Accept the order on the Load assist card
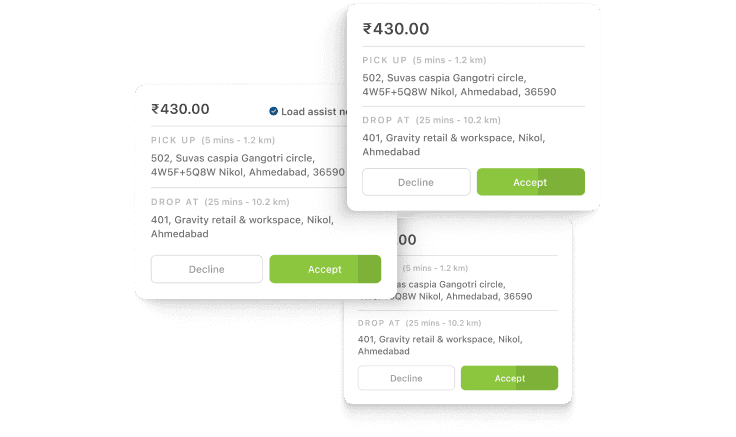Image resolution: width=736 pixels, height=437 pixels. [x=325, y=269]
